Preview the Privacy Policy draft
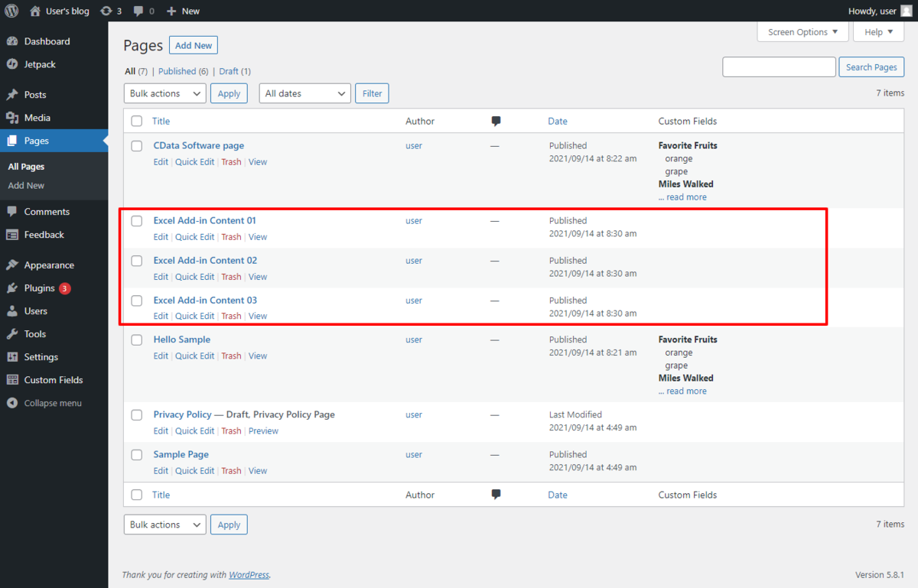Image resolution: width=918 pixels, height=588 pixels. (x=263, y=431)
